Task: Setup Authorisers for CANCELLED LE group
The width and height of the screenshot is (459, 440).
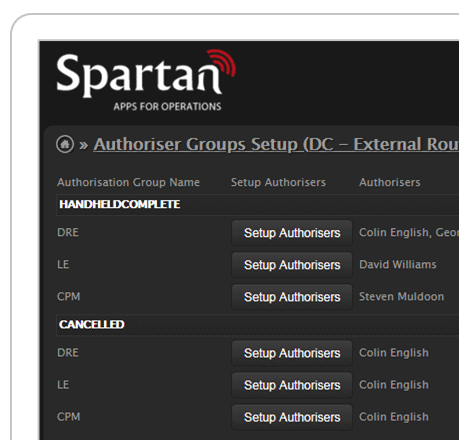Action: [x=292, y=385]
